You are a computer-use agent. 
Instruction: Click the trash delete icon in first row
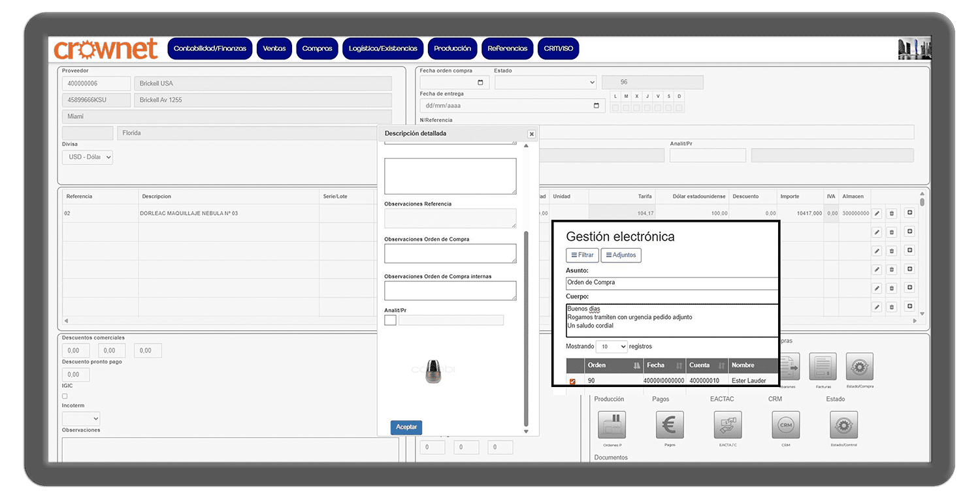pyautogui.click(x=891, y=213)
